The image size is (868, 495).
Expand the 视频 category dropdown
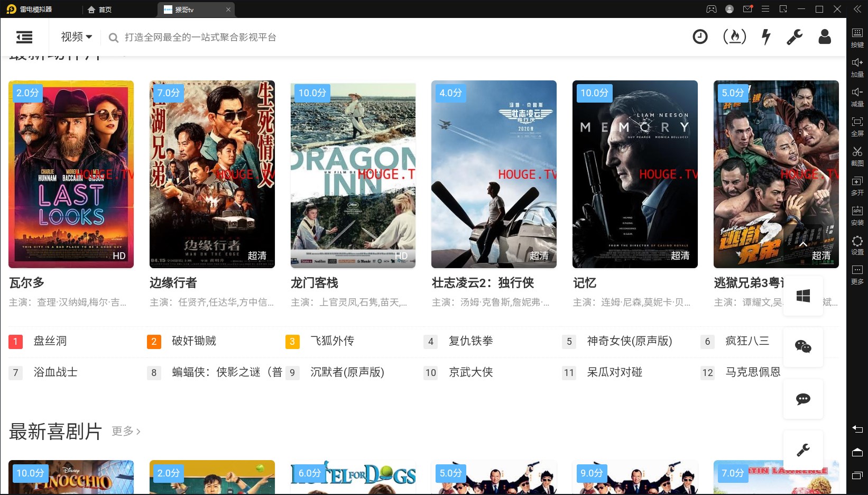coord(77,36)
